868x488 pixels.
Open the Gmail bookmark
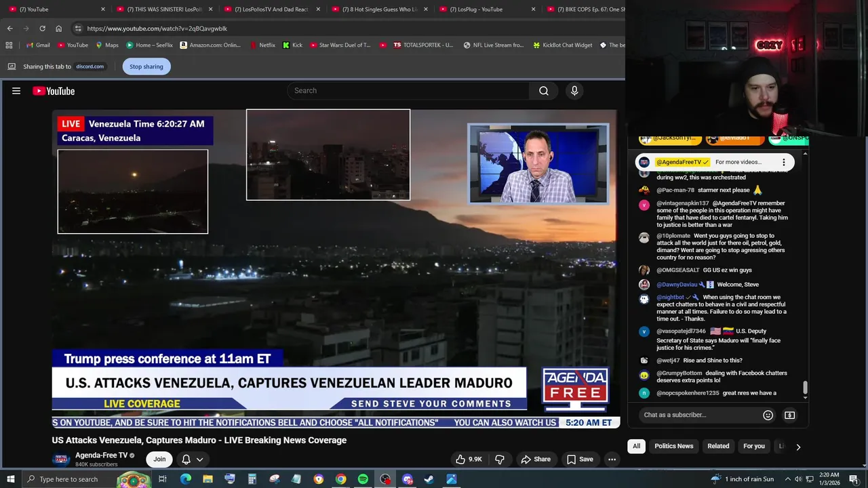click(x=37, y=45)
